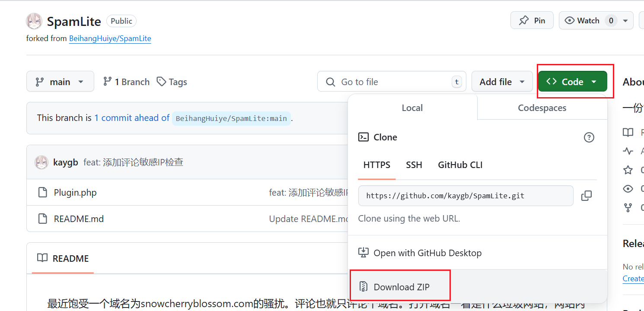Open the latest commit message feat: 添加评论敏感IP检查
Image resolution: width=644 pixels, height=311 pixels.
[x=134, y=162]
